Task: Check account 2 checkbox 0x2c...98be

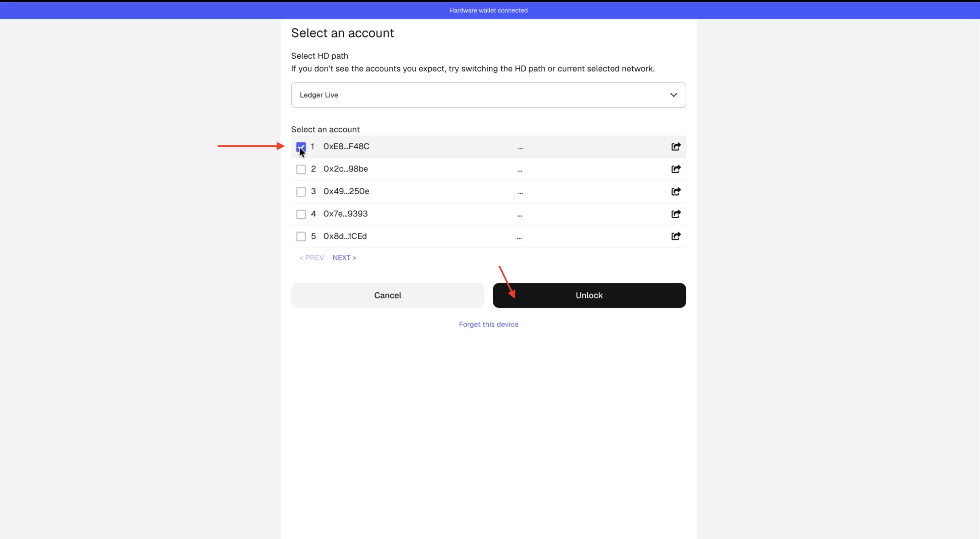Action: click(301, 169)
